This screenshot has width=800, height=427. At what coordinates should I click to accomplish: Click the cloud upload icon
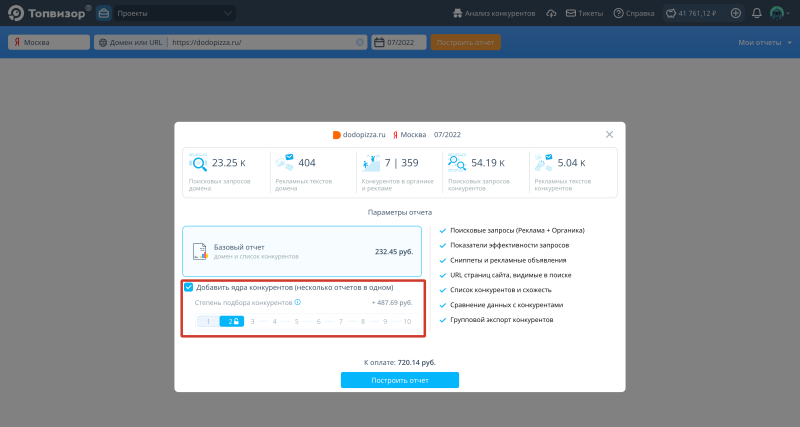click(550, 13)
